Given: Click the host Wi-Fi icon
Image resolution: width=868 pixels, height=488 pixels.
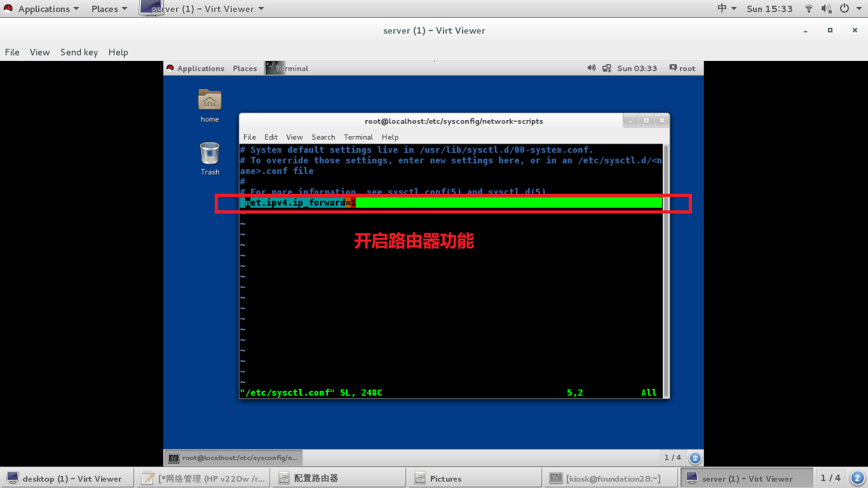Looking at the screenshot, I should [x=809, y=9].
